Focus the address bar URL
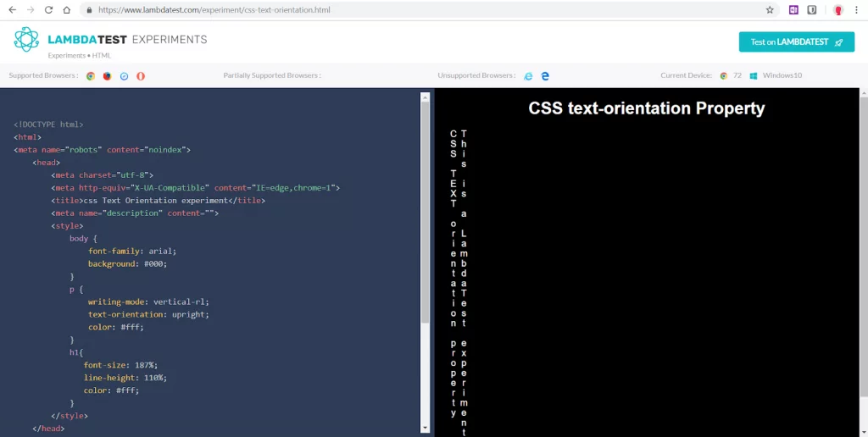This screenshot has height=437, width=868. point(214,10)
